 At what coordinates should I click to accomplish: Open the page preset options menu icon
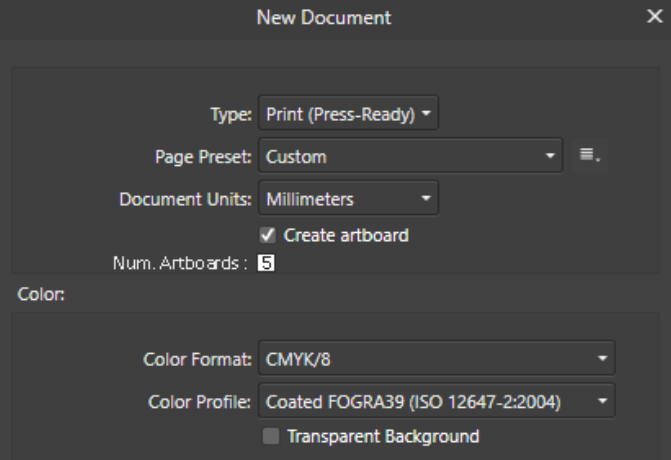(589, 155)
